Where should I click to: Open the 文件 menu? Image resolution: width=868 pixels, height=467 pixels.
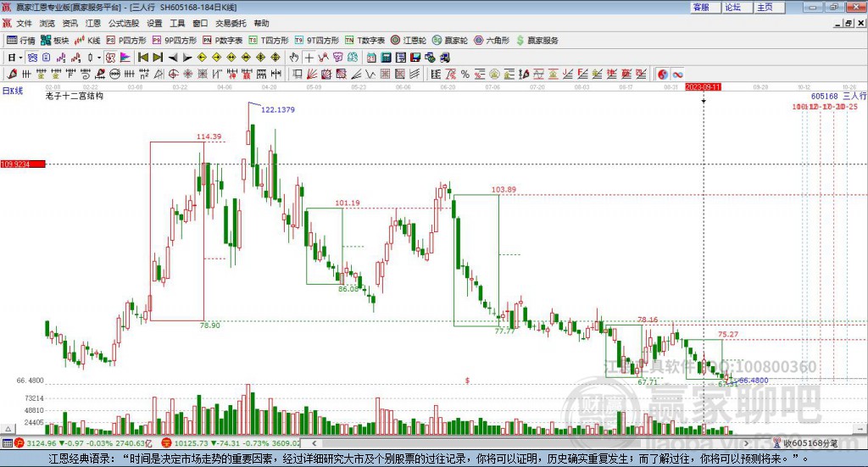pos(24,23)
